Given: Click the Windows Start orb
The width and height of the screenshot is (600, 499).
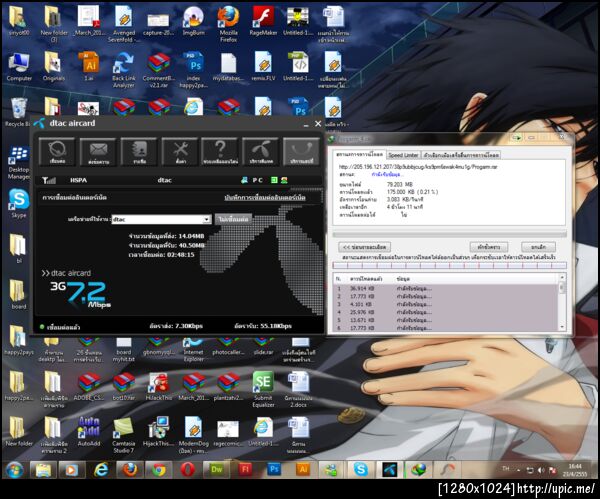Looking at the screenshot, I should point(15,470).
